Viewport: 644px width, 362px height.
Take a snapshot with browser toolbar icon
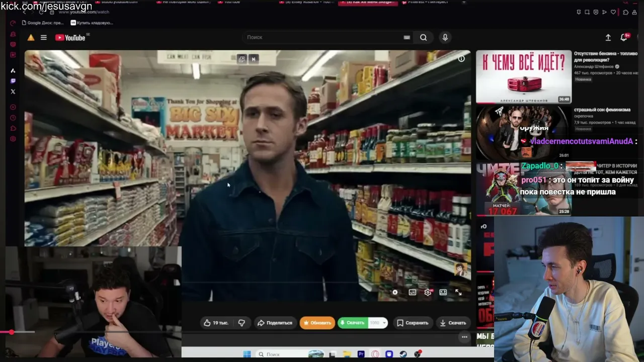coord(587,12)
